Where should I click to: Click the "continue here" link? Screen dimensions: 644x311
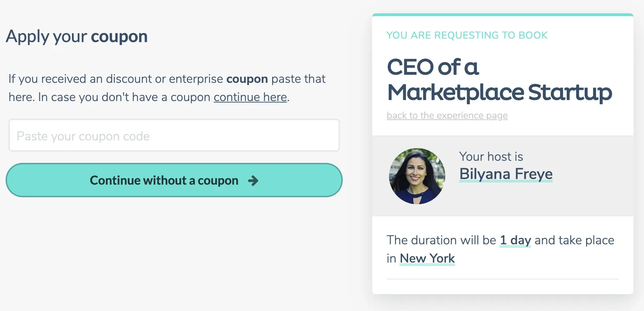click(250, 97)
